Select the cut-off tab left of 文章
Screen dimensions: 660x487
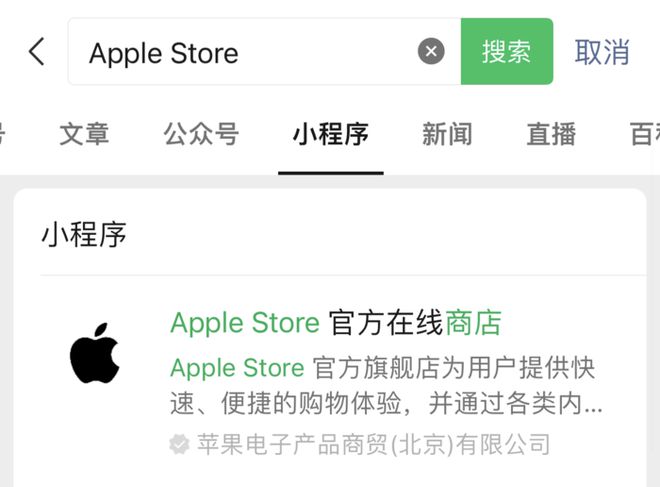pos(2,134)
